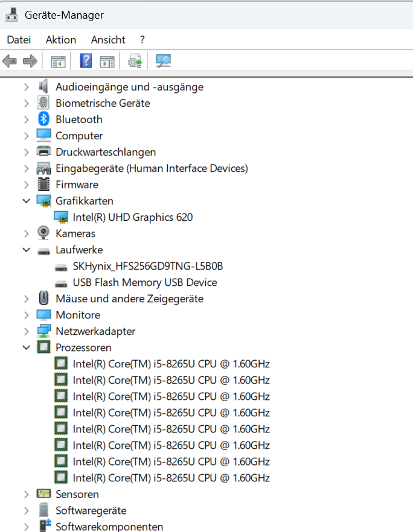Collapse the Laufwerke node
The height and width of the screenshot is (532, 413).
point(27,250)
